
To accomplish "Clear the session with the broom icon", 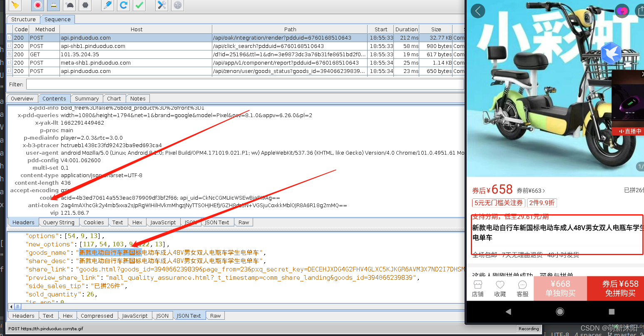I will (15, 5).
